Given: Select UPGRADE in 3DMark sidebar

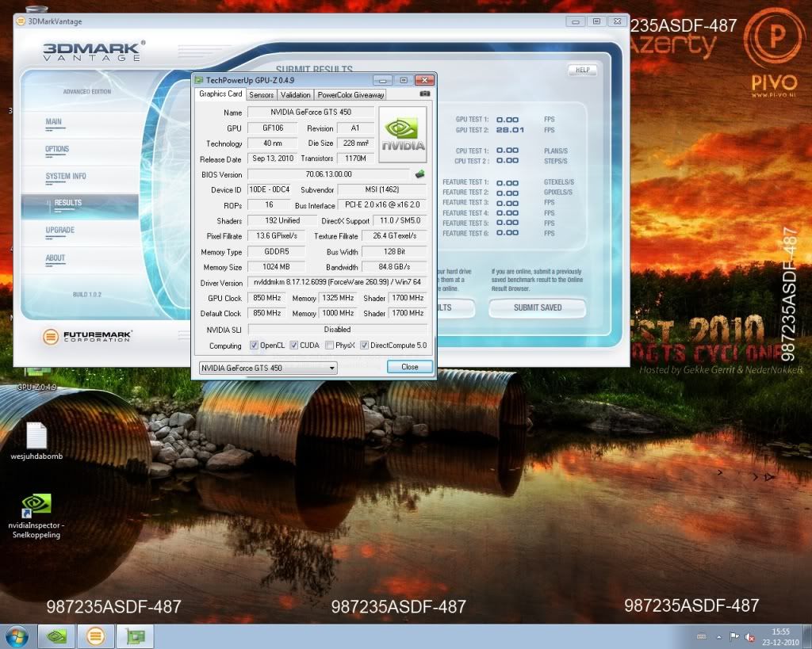Looking at the screenshot, I should [x=60, y=230].
